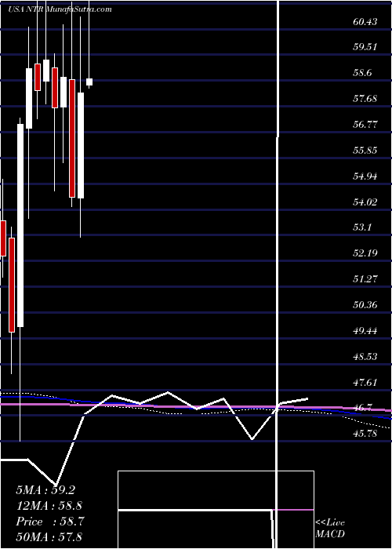Click the 59.51 price axis label

coord(365,47)
